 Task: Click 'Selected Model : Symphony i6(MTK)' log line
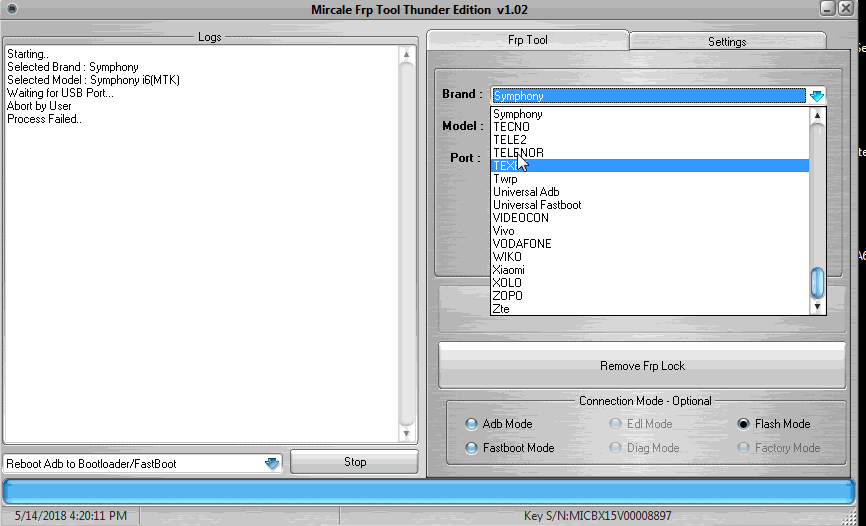(x=93, y=80)
